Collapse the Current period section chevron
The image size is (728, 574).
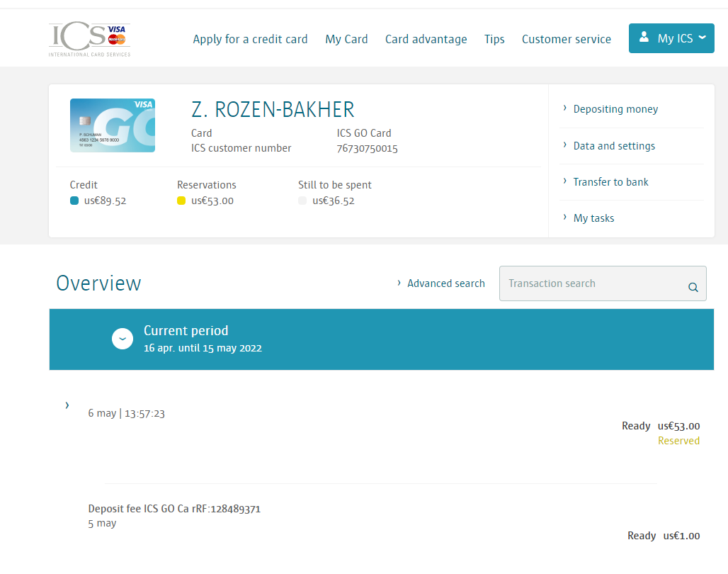click(123, 339)
